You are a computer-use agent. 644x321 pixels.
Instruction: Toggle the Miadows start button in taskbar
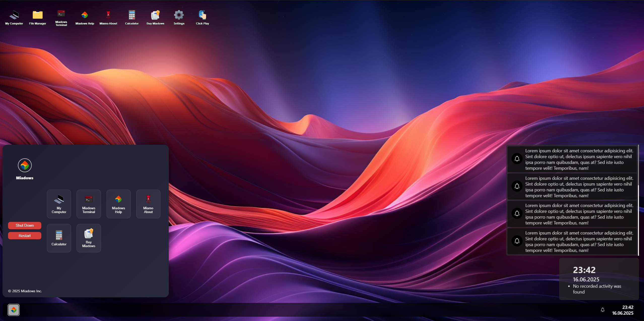point(14,310)
